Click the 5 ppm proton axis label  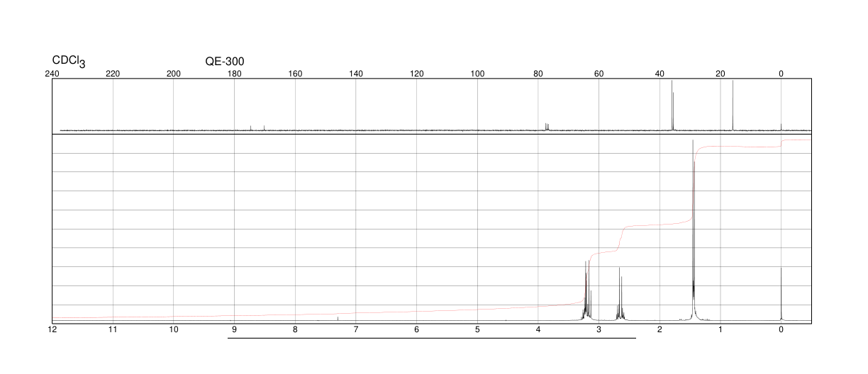[x=477, y=330]
